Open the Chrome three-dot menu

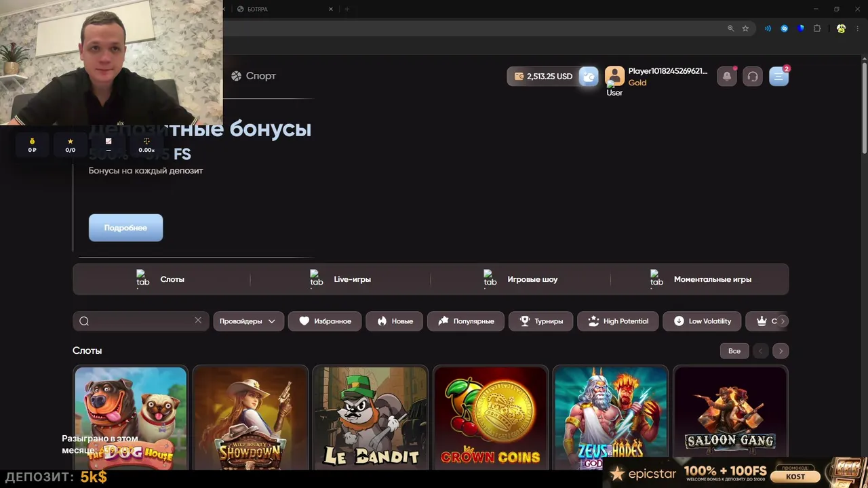tap(858, 28)
